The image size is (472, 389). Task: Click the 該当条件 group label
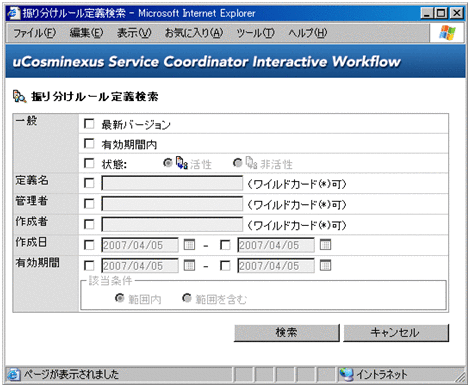click(110, 281)
